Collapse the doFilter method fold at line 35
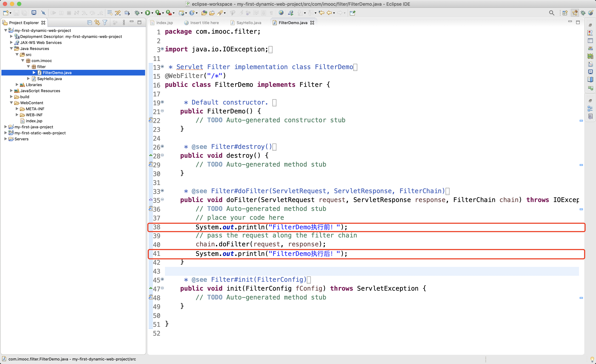Screen dimensions: 596x364 coord(162,199)
